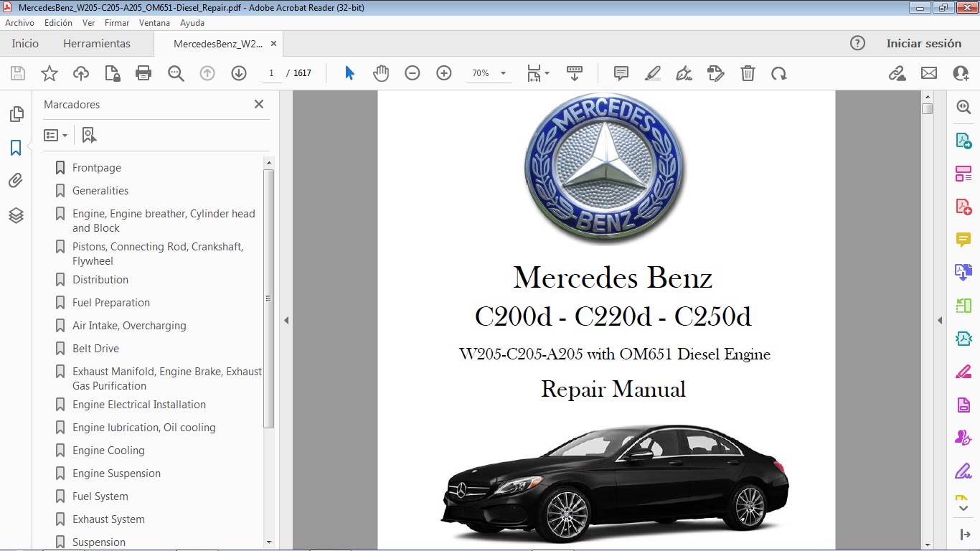Click in the page number input field
Screen dimensions: 980x551
(x=270, y=72)
